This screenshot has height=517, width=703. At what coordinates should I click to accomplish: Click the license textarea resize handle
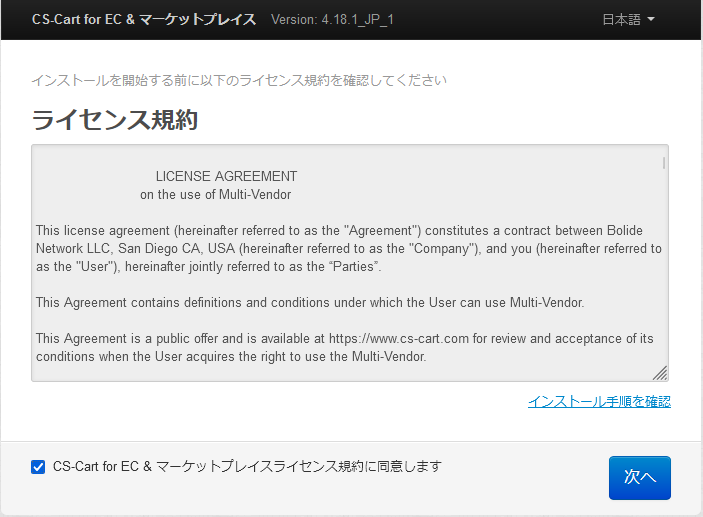pyautogui.click(x=661, y=374)
